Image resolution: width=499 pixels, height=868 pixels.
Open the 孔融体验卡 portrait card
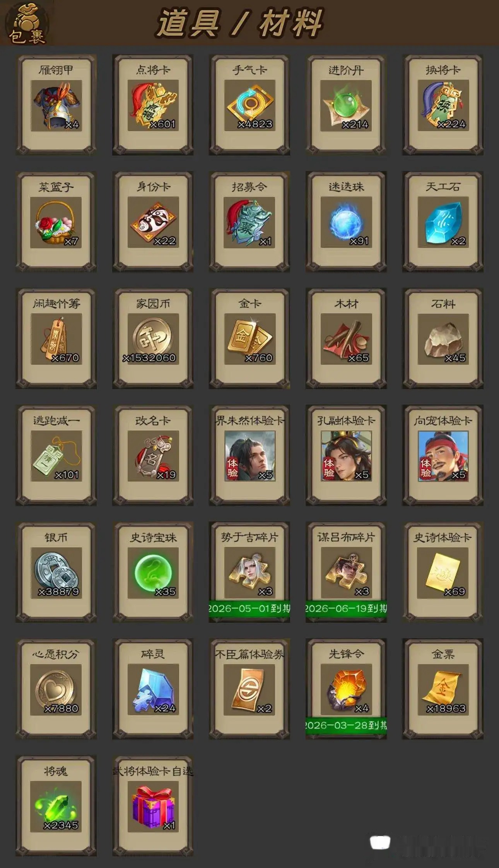click(346, 456)
